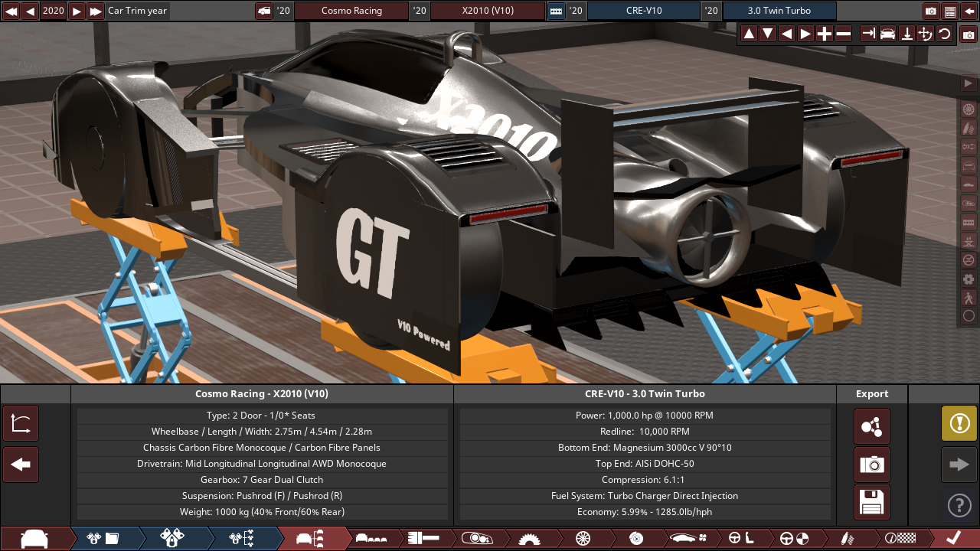This screenshot has height=551, width=980.
Task: Rewind year with the double-left arrow
Action: [x=11, y=11]
